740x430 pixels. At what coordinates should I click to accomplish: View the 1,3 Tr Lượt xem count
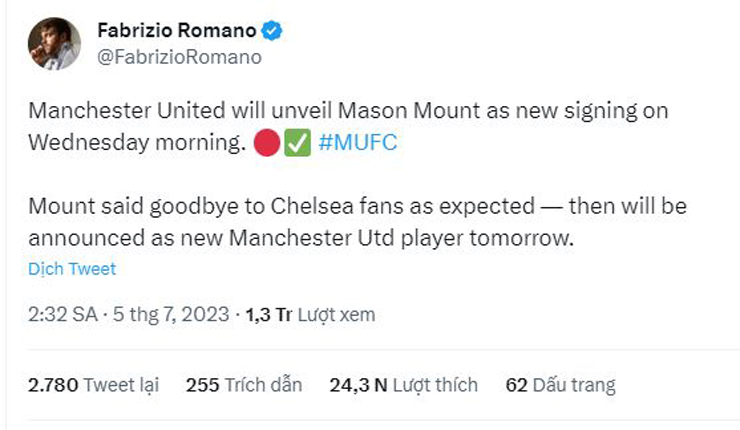310,315
